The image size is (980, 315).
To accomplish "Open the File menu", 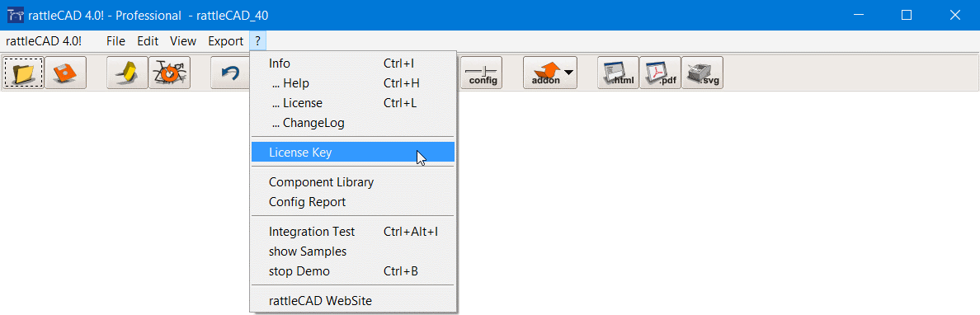I will [115, 41].
